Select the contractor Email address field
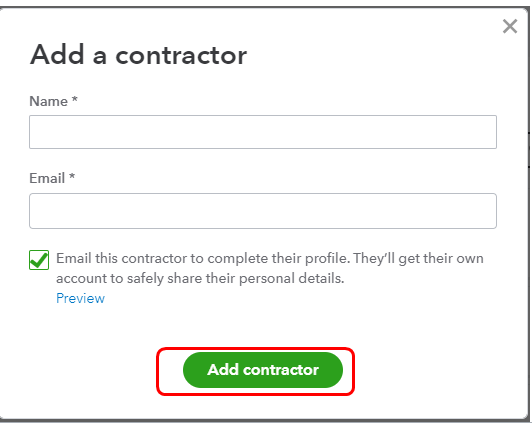The height and width of the screenshot is (423, 532). 263,211
